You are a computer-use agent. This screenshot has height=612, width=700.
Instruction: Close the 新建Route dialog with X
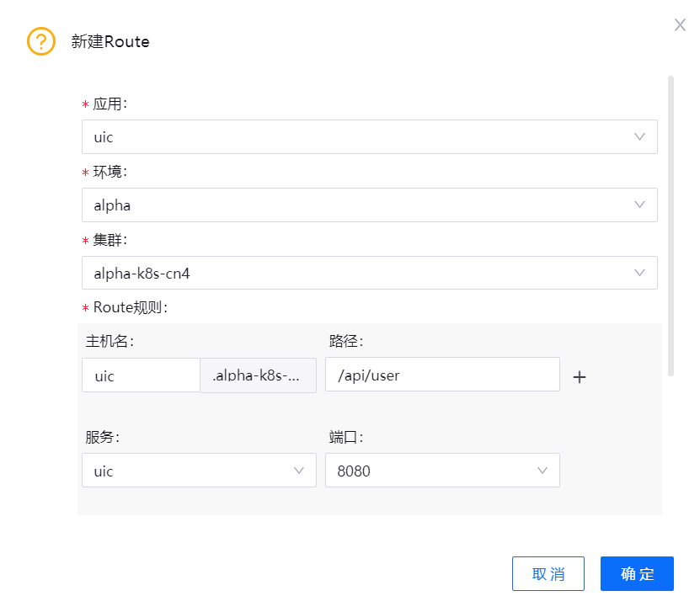coord(680,25)
